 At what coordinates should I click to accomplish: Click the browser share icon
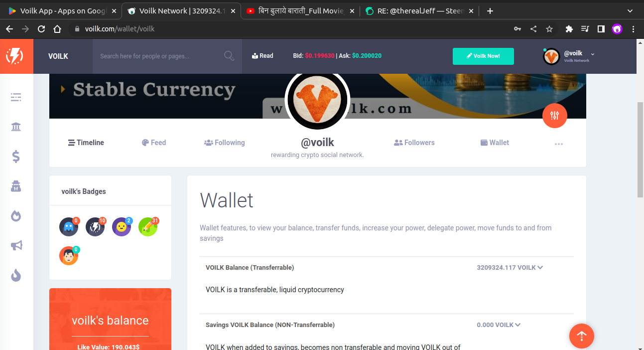click(533, 29)
